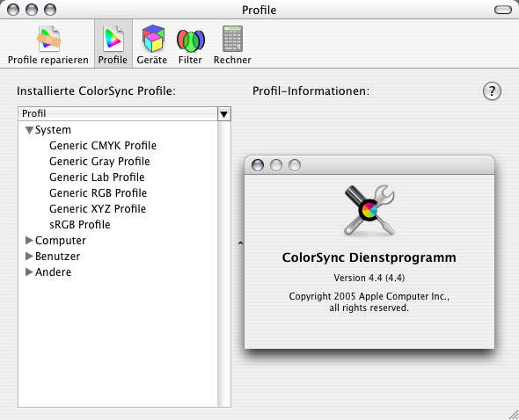The width and height of the screenshot is (519, 420).
Task: Select Generic Gray Profile
Action: pos(99,162)
